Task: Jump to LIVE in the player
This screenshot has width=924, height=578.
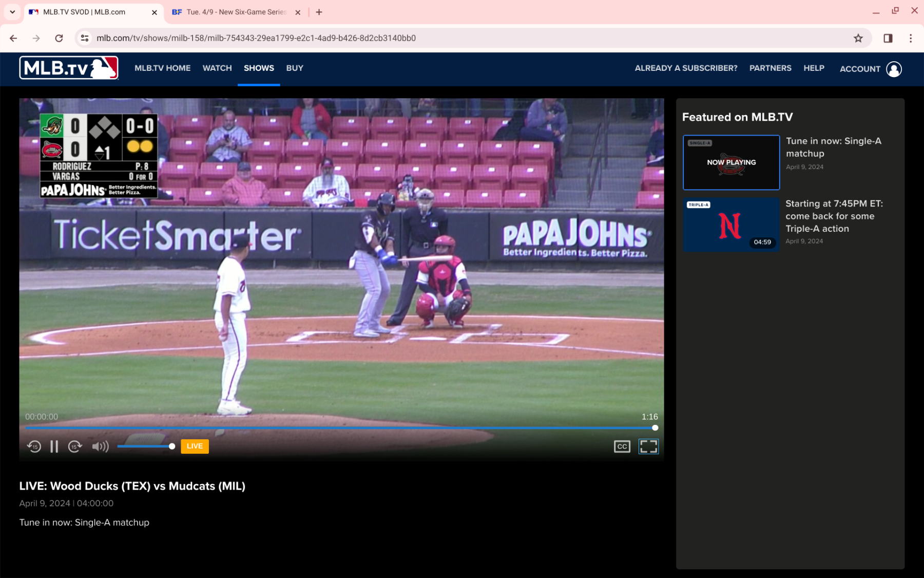Action: [x=195, y=446]
